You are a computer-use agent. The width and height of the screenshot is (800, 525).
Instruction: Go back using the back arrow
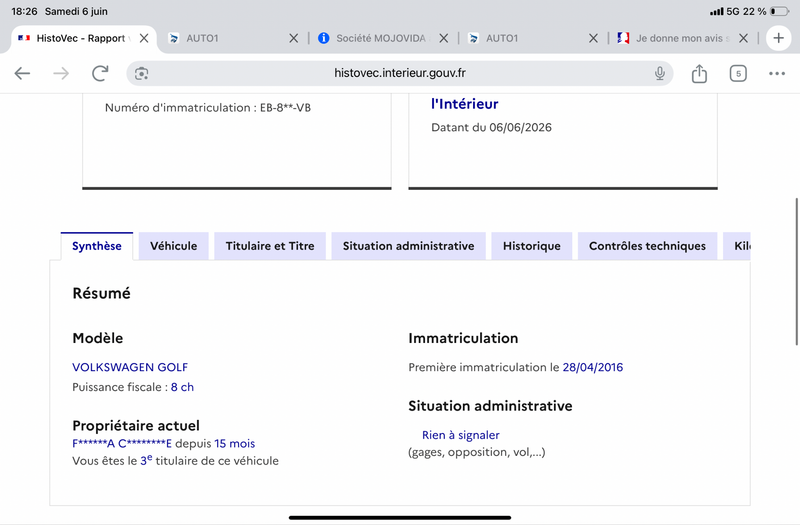point(22,73)
